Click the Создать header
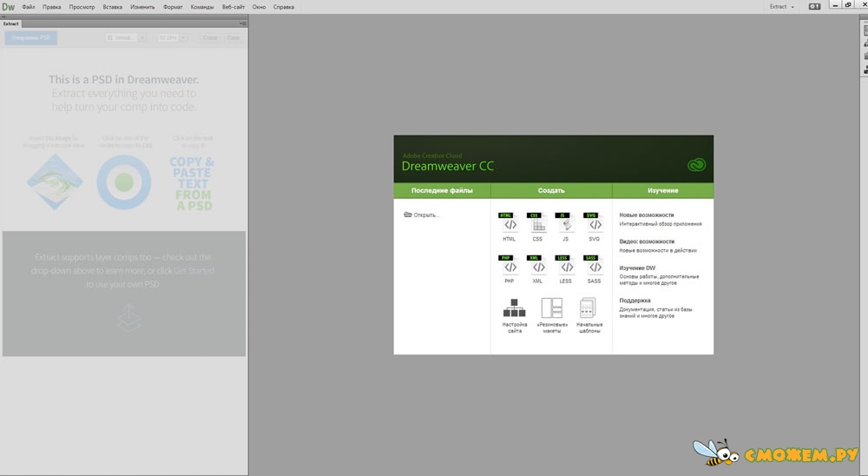Viewport: 868px width, 476px height. 551,190
